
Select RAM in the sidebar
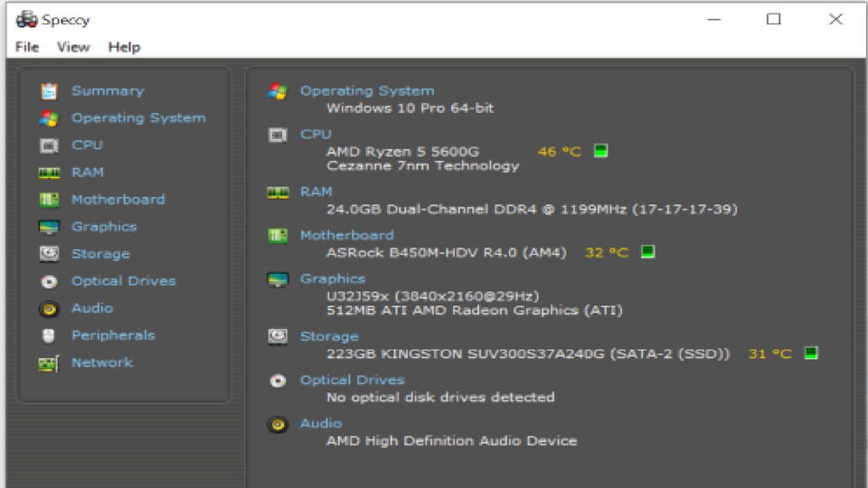pos(88,172)
